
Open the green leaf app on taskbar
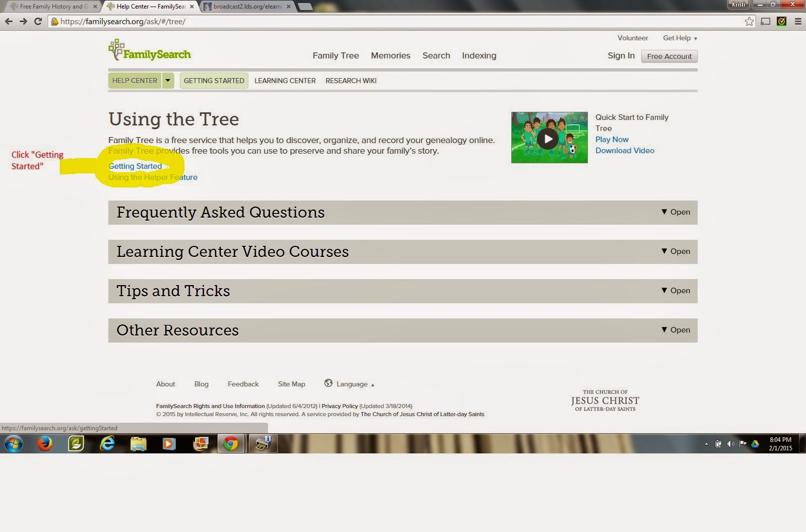click(x=76, y=444)
